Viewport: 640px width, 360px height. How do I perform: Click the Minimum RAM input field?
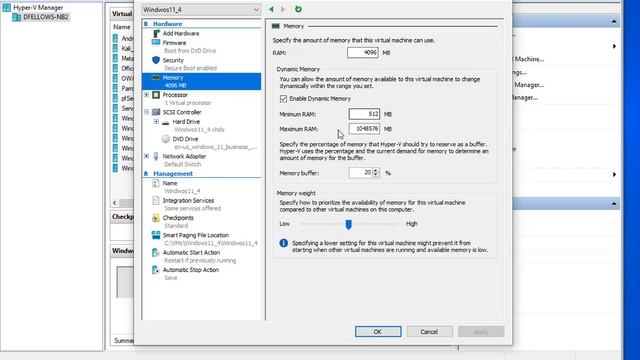click(x=364, y=114)
